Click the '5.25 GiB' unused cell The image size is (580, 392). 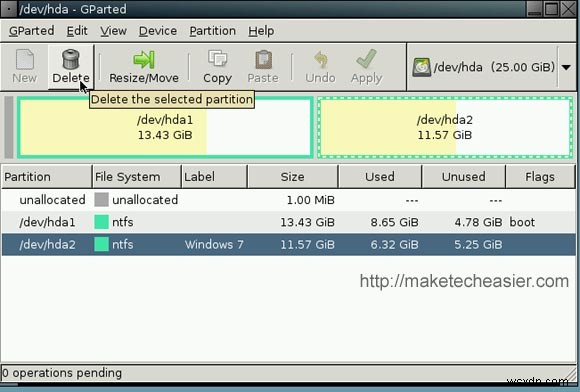(478, 244)
